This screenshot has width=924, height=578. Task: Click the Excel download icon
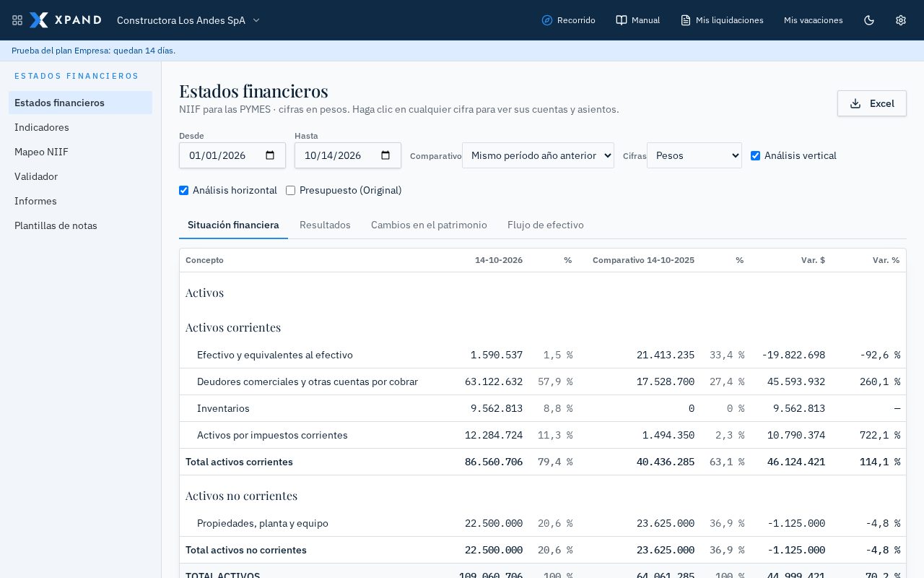tap(855, 103)
